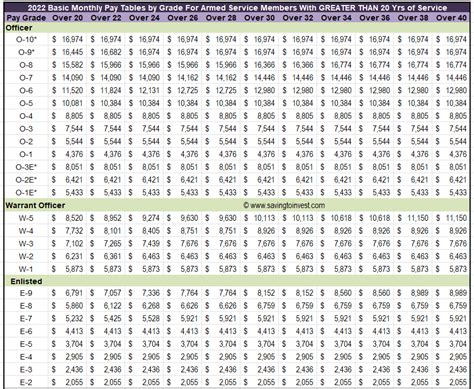474x389 pixels.
Task: Click the 'W-4' pay grade label
Action: 26,231
